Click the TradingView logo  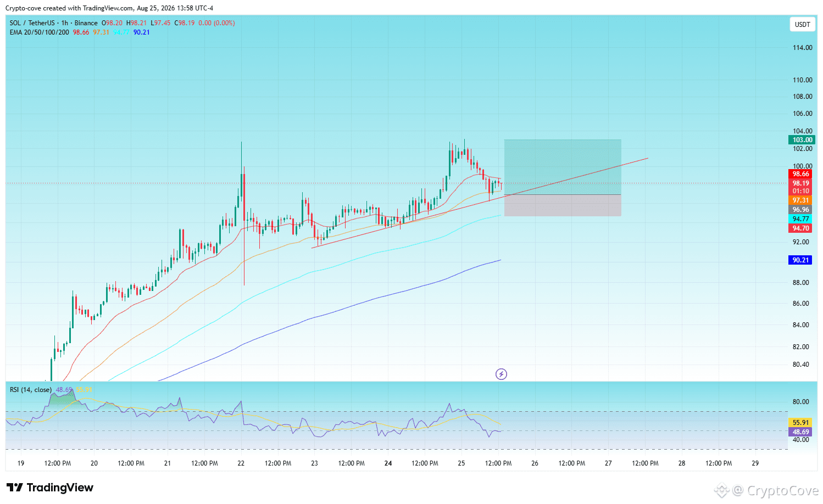click(x=50, y=488)
